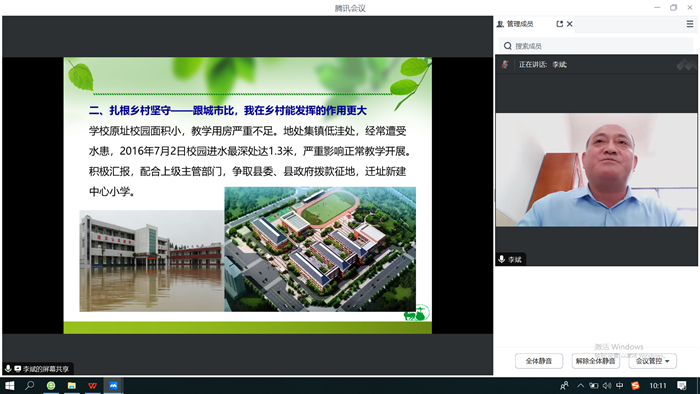Viewport: 700px width, 394px height.
Task: Click the aerial campus rendering on the slide
Action: tap(320, 249)
